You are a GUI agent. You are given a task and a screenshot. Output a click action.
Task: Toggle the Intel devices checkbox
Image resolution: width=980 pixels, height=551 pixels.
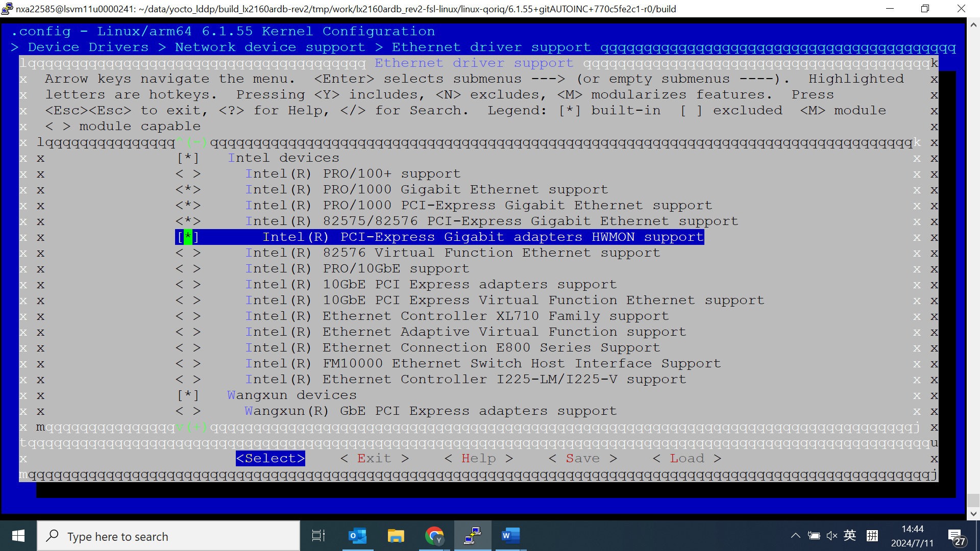[x=188, y=158]
